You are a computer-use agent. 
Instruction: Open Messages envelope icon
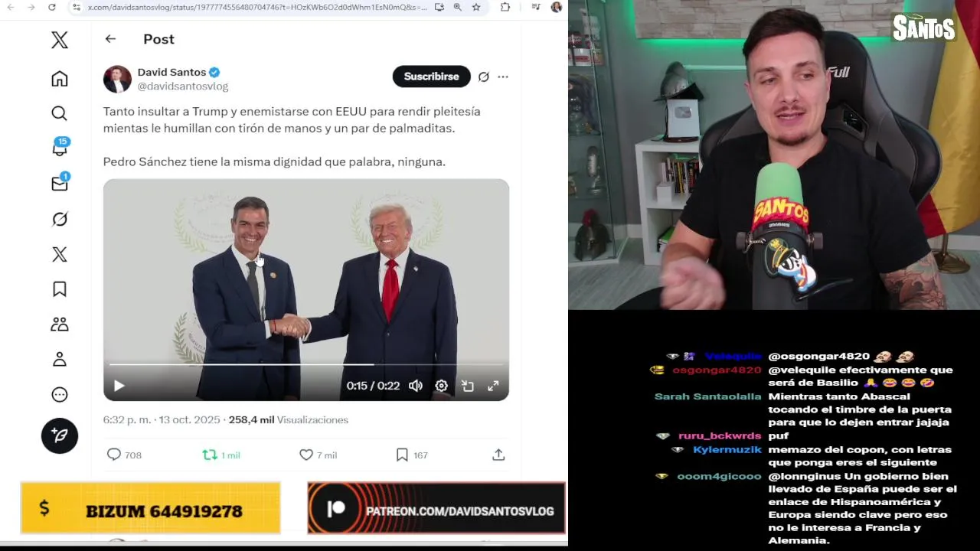(60, 183)
